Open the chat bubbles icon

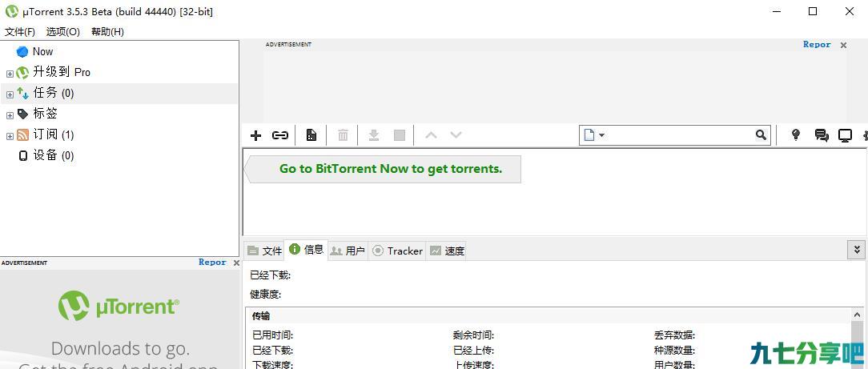pyautogui.click(x=822, y=135)
